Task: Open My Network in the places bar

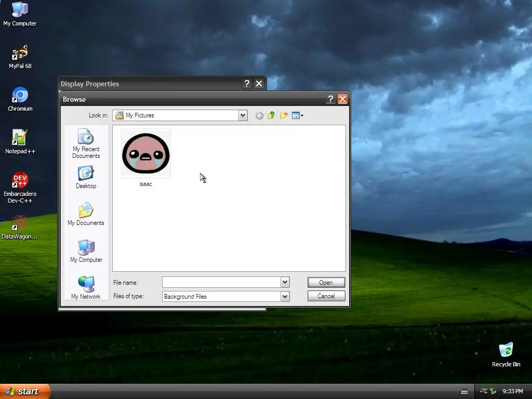Action: click(x=86, y=288)
